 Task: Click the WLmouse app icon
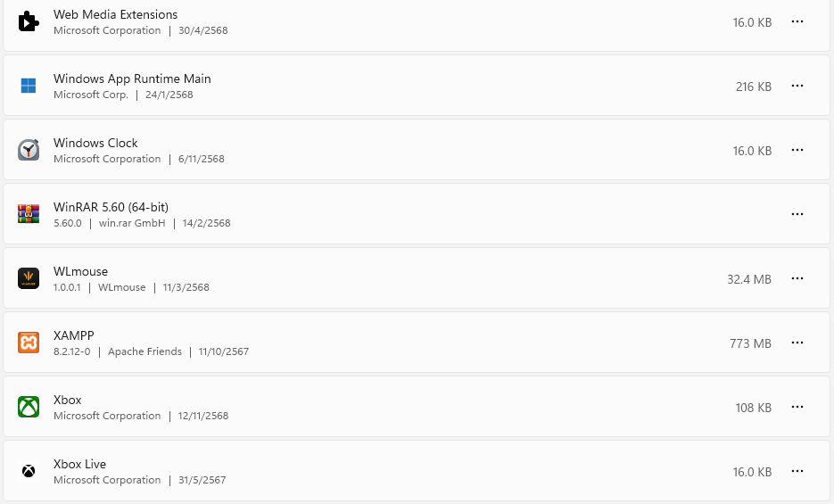click(29, 278)
